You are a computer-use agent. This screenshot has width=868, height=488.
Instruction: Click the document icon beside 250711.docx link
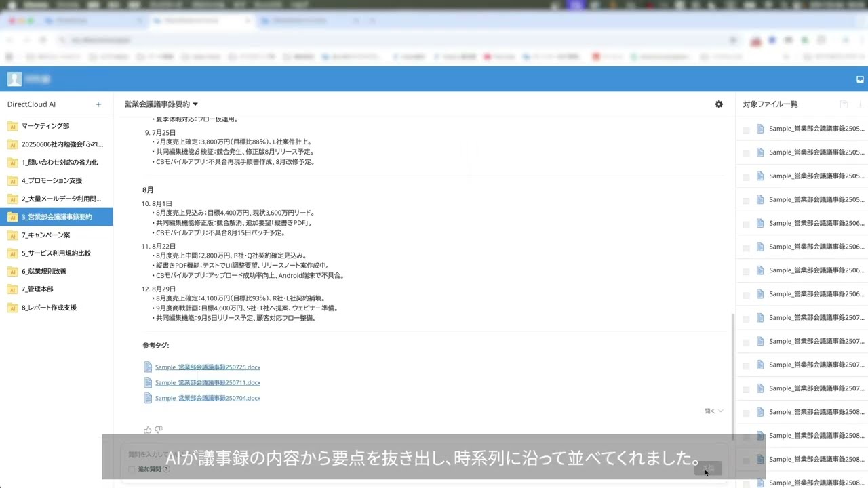(148, 382)
